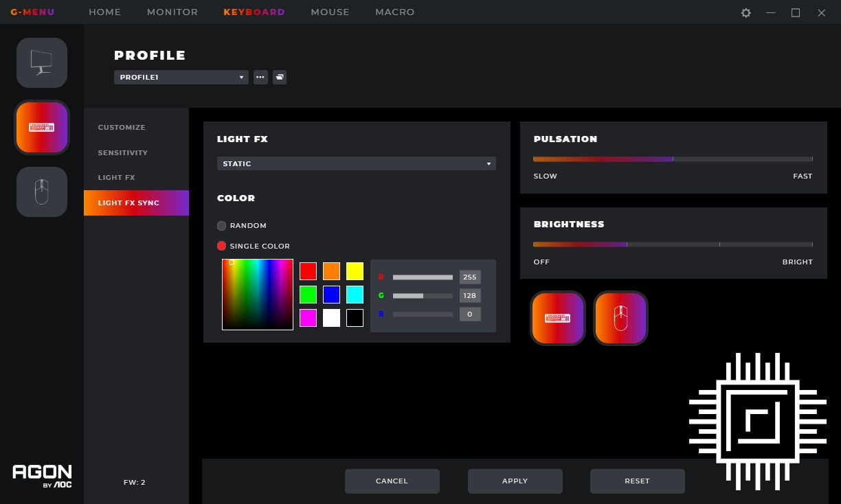
Task: Click the Apply button
Action: click(x=515, y=481)
